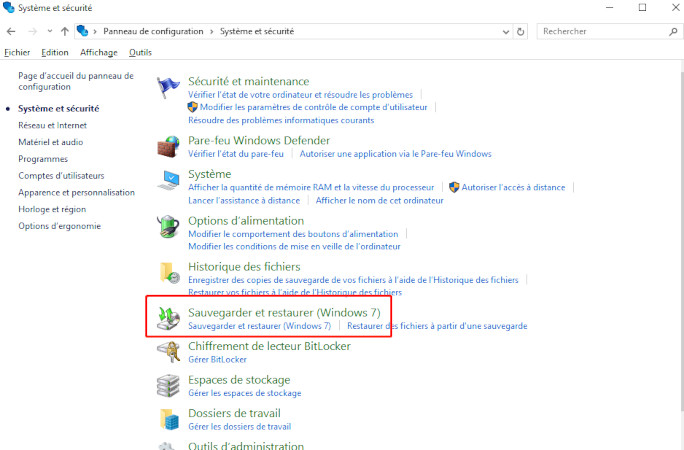Image resolution: width=684 pixels, height=450 pixels.
Task: Expand the address bar history dropdown
Action: coord(506,32)
